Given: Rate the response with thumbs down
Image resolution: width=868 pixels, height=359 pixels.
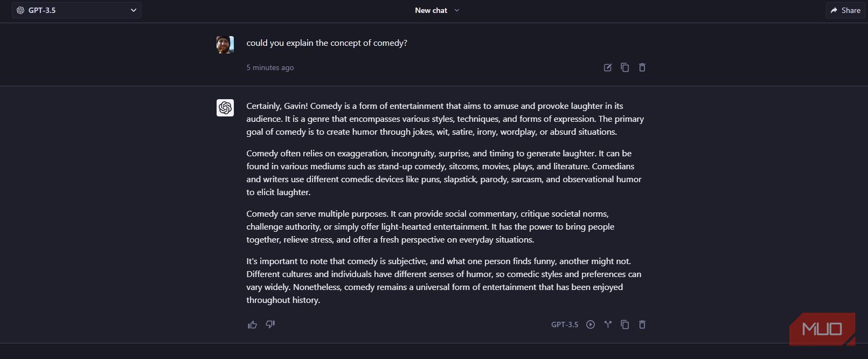Looking at the screenshot, I should coord(270,325).
